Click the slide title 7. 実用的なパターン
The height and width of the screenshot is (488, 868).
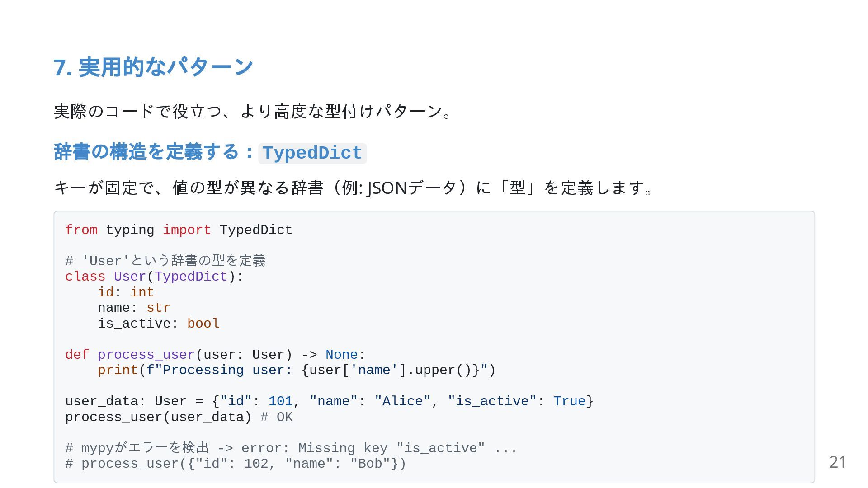[x=153, y=67]
